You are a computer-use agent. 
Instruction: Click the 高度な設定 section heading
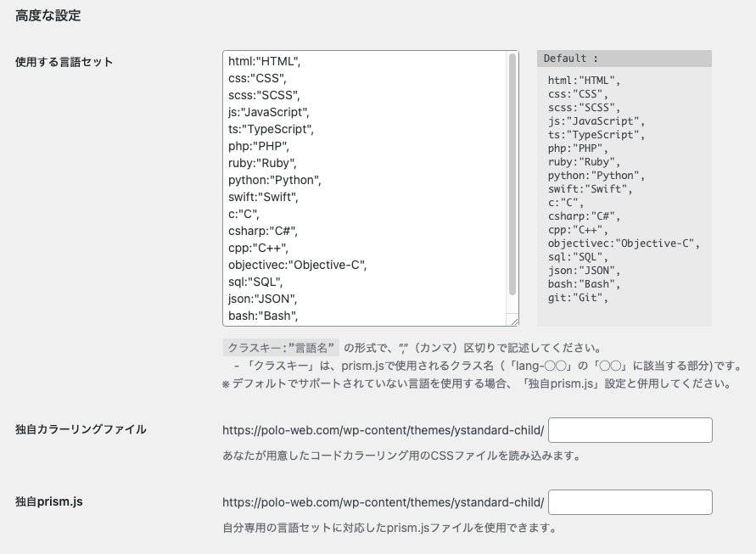[x=48, y=15]
